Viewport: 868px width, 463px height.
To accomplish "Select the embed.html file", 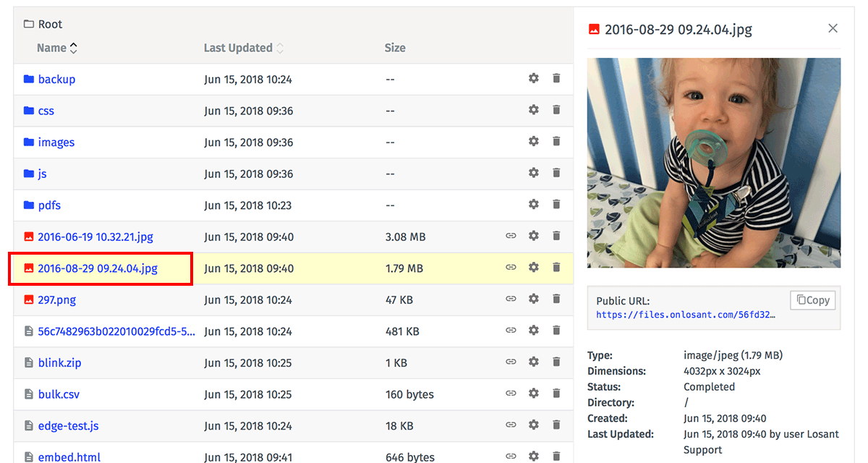I will coord(69,457).
